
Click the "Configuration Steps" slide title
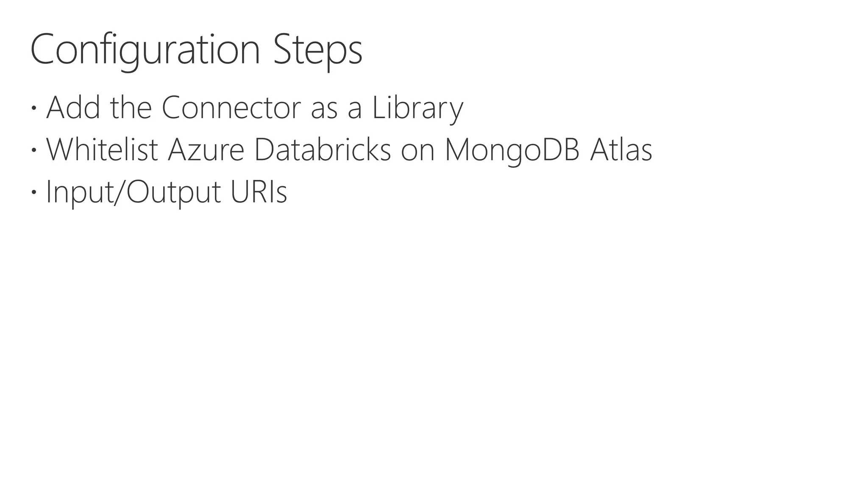[x=196, y=50]
